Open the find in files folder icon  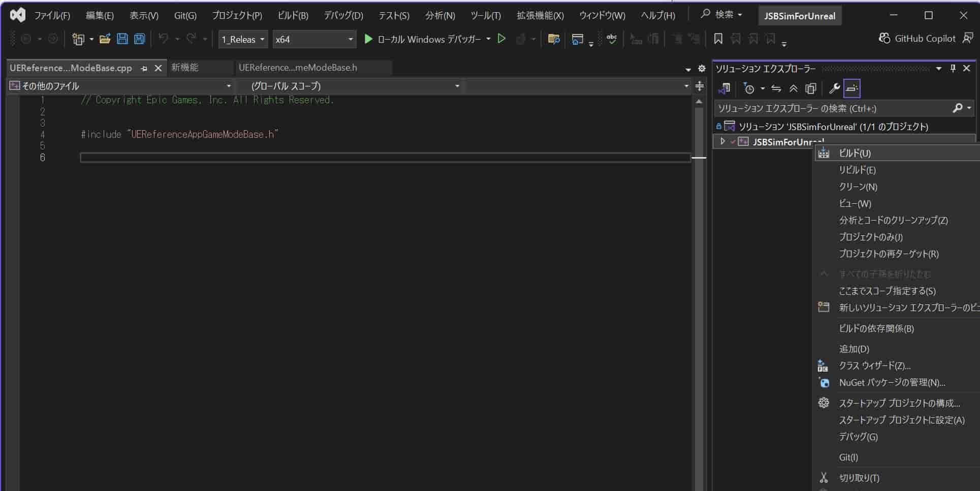(x=554, y=39)
